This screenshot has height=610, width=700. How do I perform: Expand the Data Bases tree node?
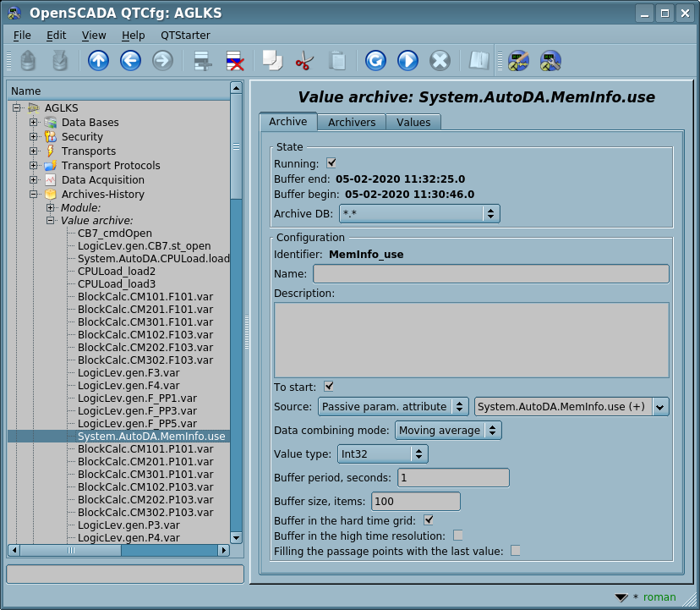click(34, 122)
